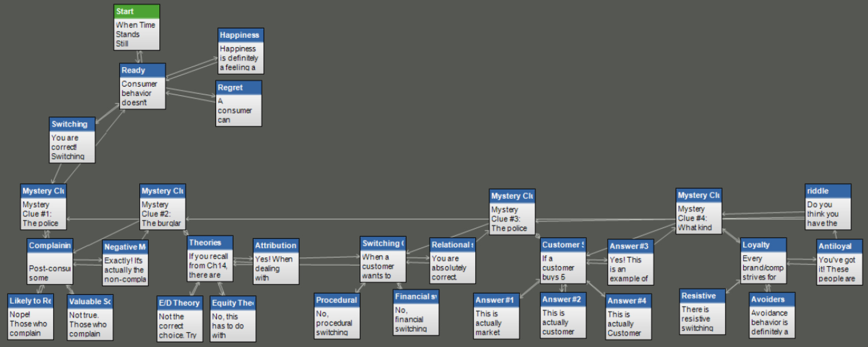Click the Negative M node
The height and width of the screenshot is (347, 868).
125,263
